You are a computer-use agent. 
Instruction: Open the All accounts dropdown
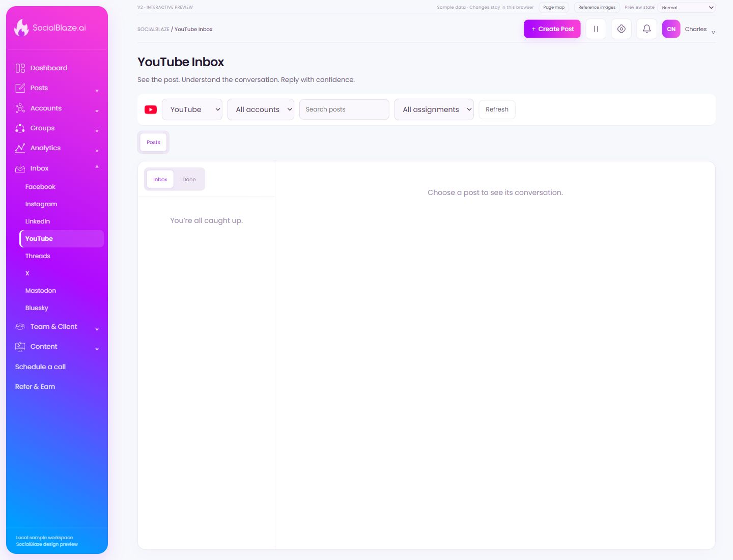click(x=261, y=109)
